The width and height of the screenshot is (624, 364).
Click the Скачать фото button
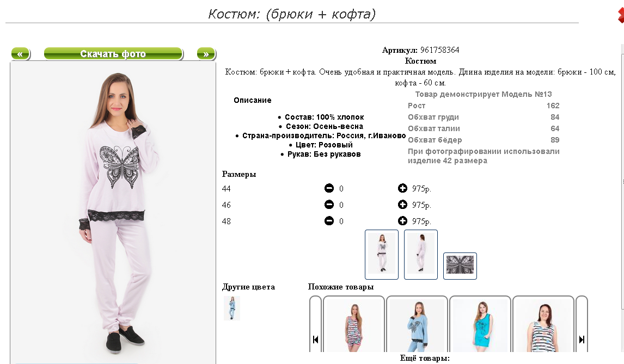click(x=113, y=54)
